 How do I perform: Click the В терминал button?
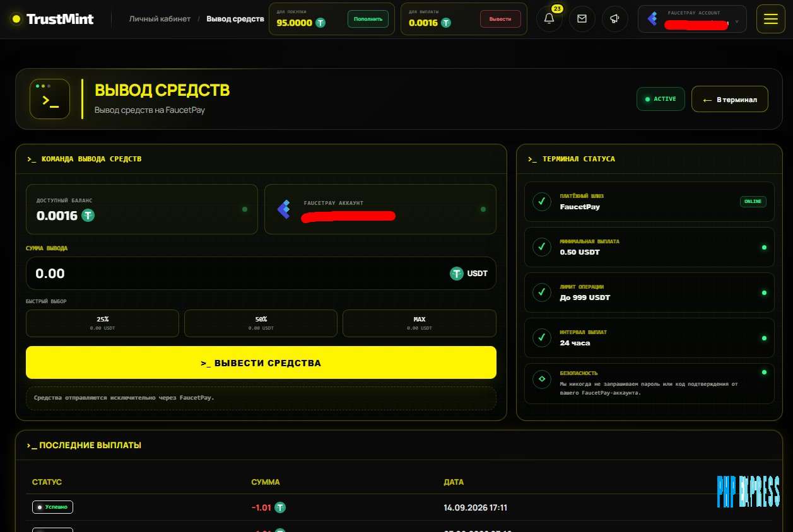pyautogui.click(x=730, y=99)
